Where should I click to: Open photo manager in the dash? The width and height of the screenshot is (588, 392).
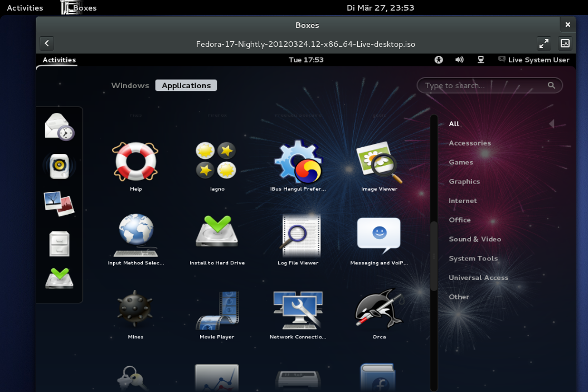click(x=59, y=204)
